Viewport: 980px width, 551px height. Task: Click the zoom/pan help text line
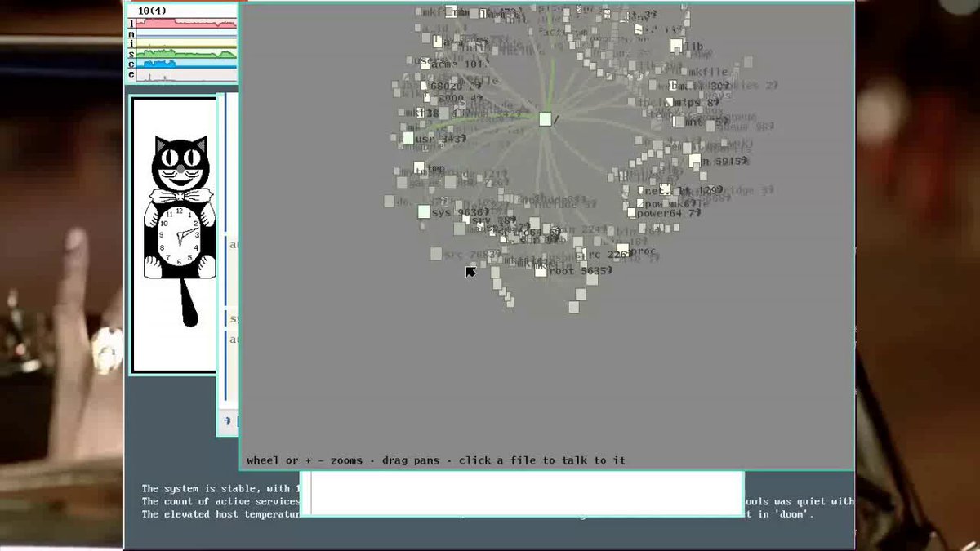pyautogui.click(x=436, y=460)
